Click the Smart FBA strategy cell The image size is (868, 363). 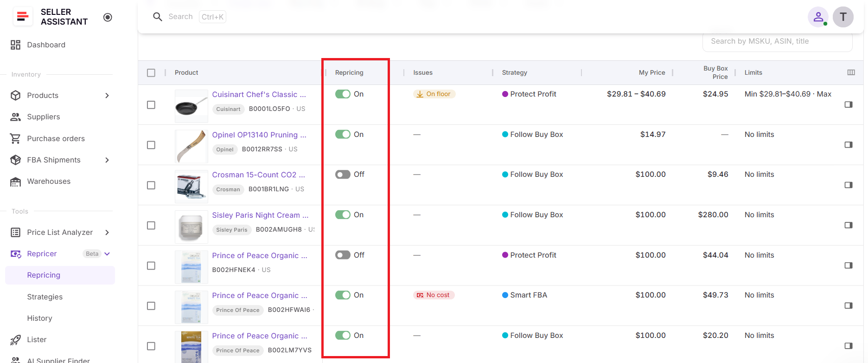point(524,295)
